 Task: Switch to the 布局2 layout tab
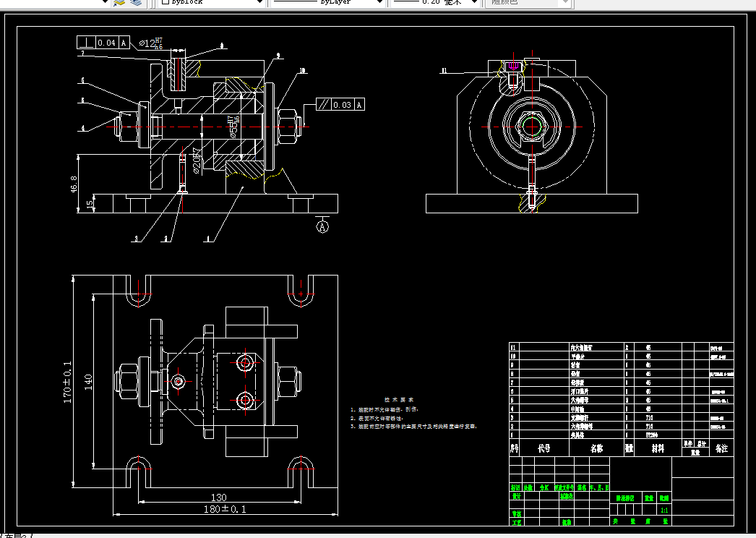[17, 535]
